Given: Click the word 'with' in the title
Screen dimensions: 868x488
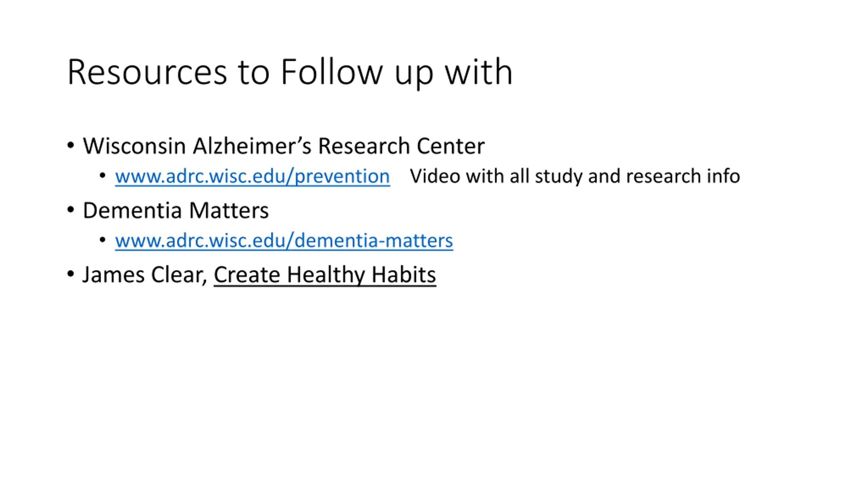Looking at the screenshot, I should [x=478, y=72].
